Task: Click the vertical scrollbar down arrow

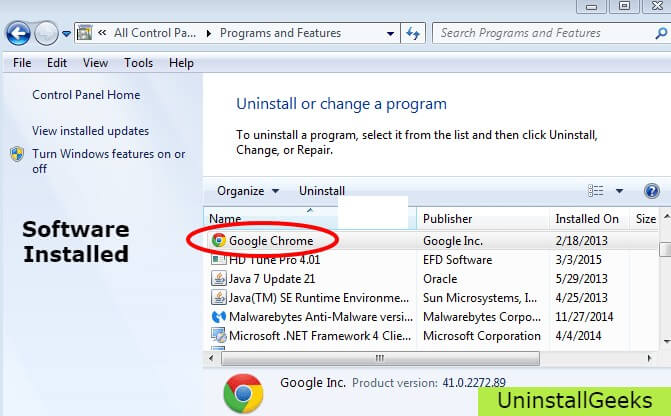Action: 666,341
